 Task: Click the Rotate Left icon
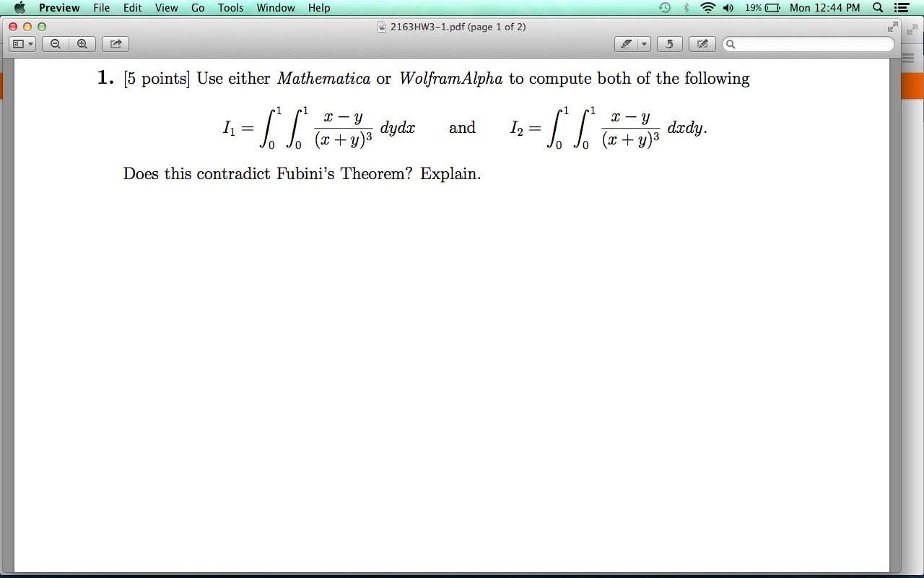click(669, 43)
